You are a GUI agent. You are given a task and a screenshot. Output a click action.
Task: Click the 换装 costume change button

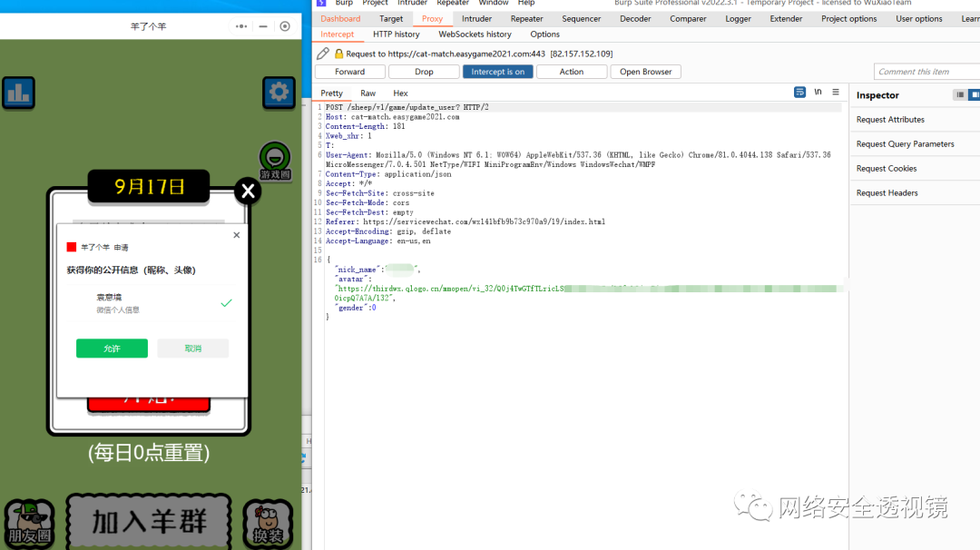pyautogui.click(x=268, y=524)
